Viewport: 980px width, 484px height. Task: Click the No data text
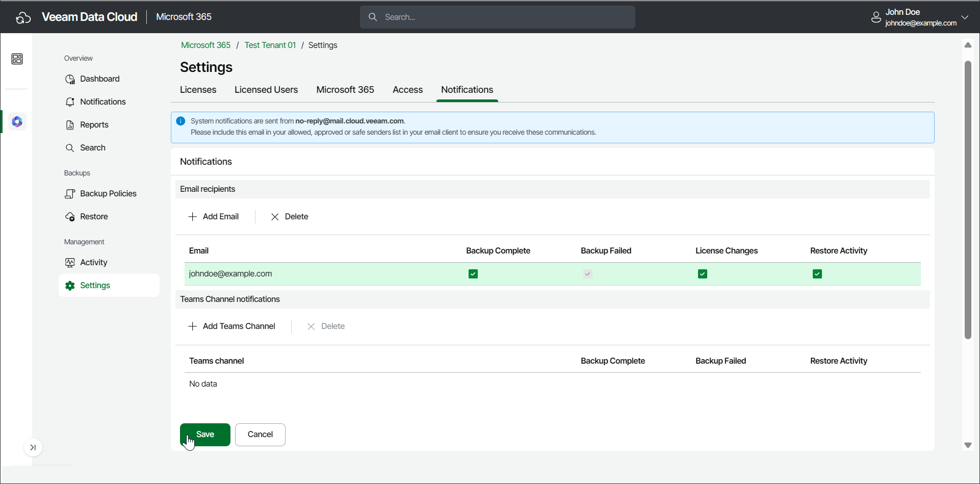(203, 384)
